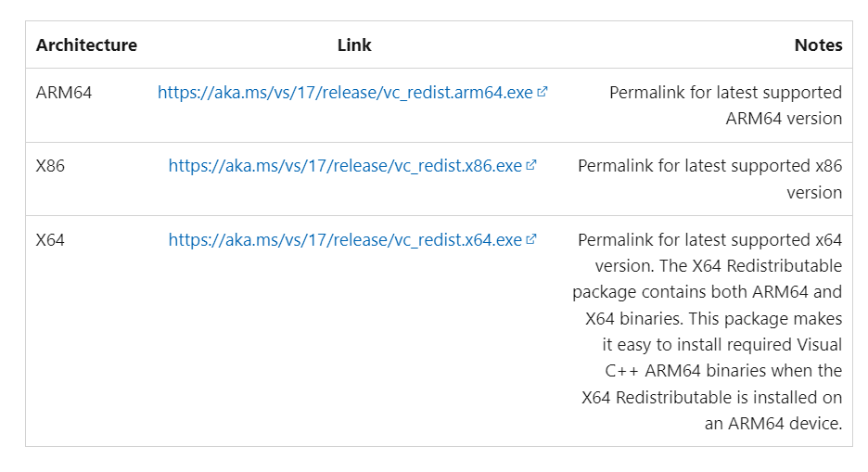
Task: Click the "Permalink for latest supported x64" line
Action: click(709, 240)
